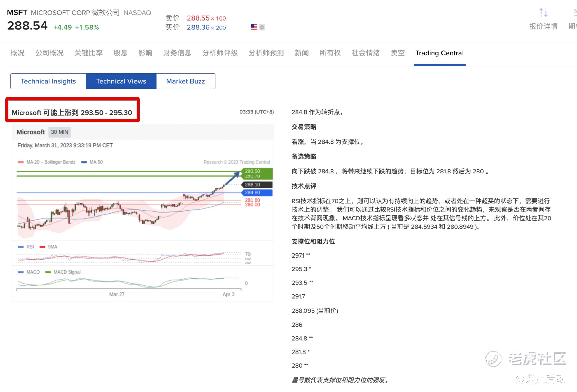Screen dimensions: 577x392
Task: Click the blue upward arrow on chart
Action: click(232, 179)
